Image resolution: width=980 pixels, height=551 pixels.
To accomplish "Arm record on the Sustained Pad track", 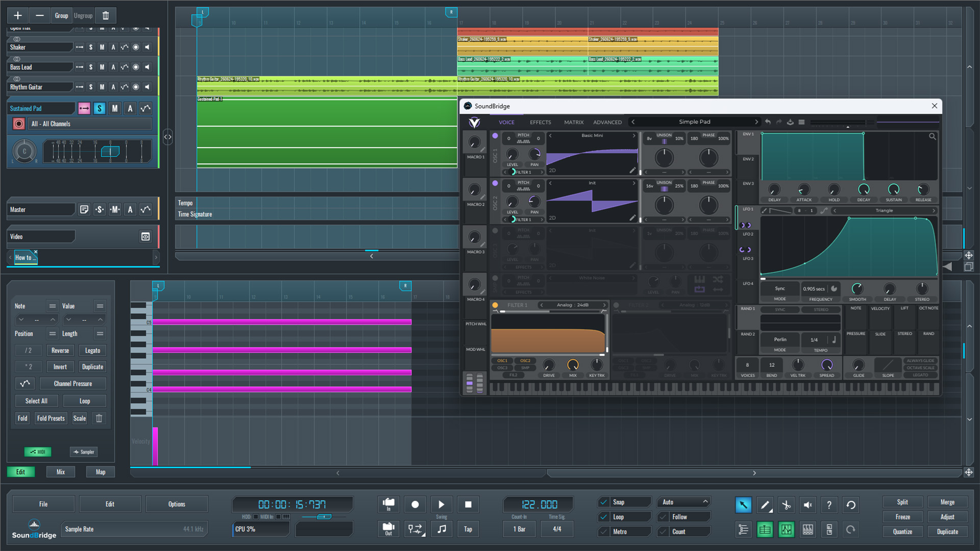I will (x=19, y=124).
